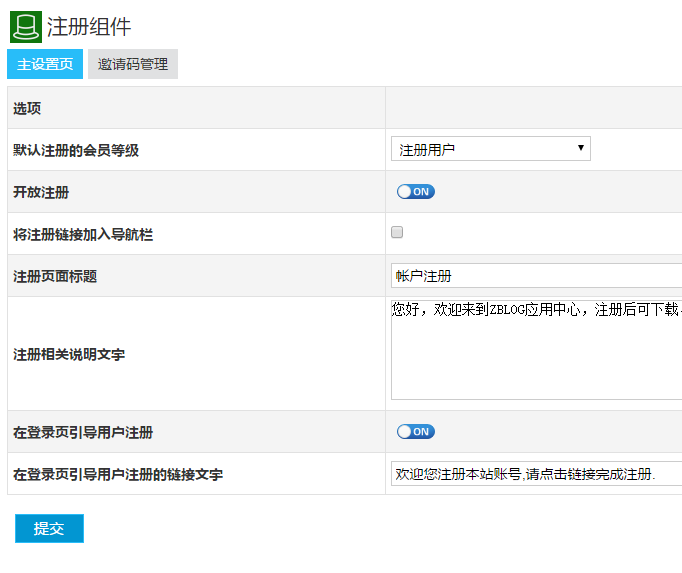Click the 在登录页引导用户注册的链接文字 row label text
Viewport: 682px width, 573px height.
[x=118, y=474]
